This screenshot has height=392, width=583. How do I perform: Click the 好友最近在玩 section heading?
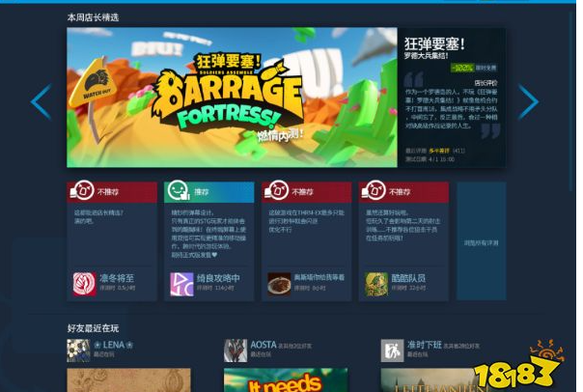tap(93, 328)
